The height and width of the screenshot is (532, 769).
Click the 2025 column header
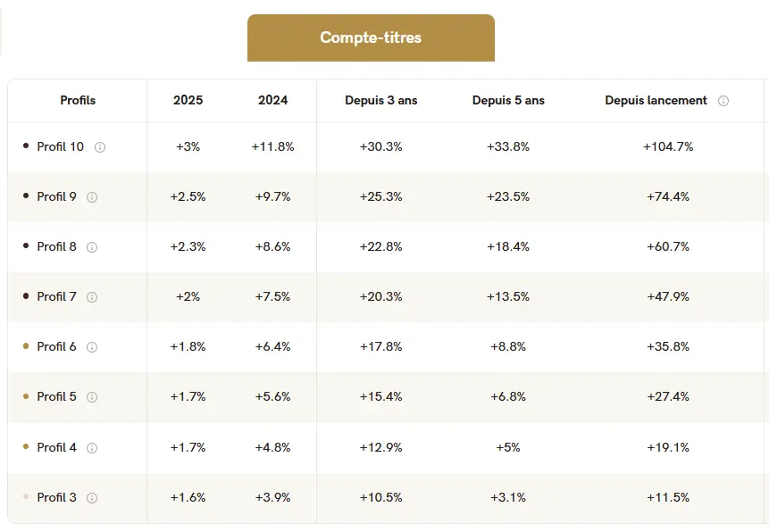pyautogui.click(x=188, y=101)
